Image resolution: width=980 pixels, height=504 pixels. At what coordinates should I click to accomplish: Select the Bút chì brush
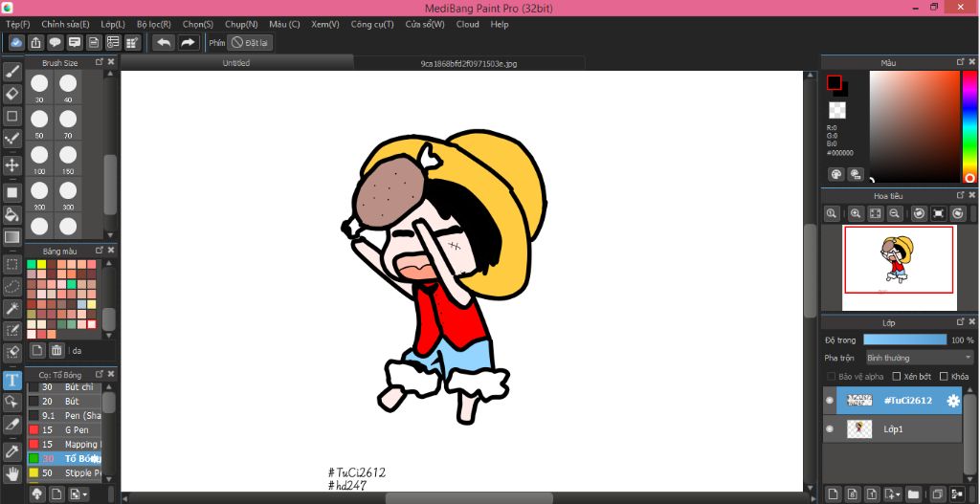tap(64, 386)
